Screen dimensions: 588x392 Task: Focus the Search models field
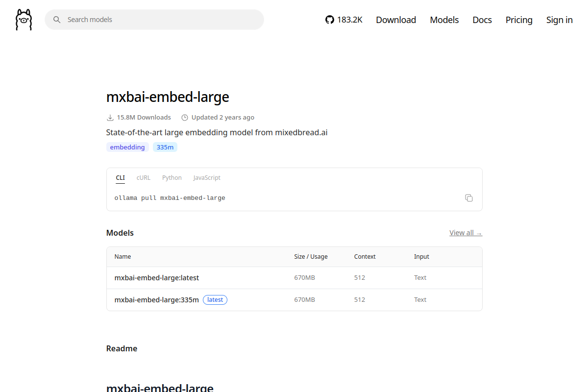[x=154, y=20]
